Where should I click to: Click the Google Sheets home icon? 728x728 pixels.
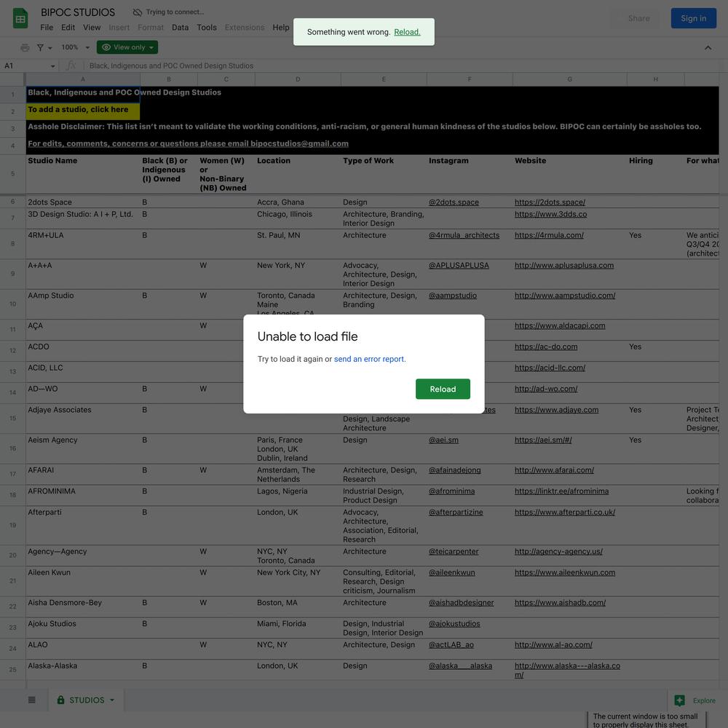pos(20,19)
